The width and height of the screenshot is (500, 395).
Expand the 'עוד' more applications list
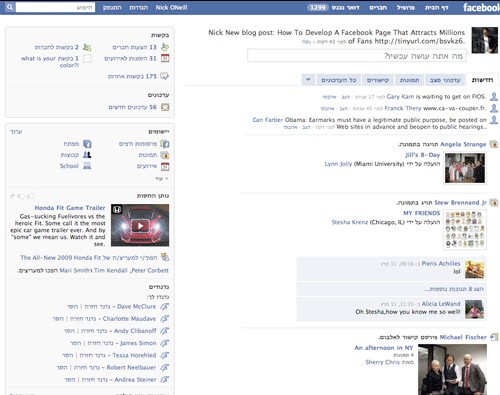click(161, 179)
